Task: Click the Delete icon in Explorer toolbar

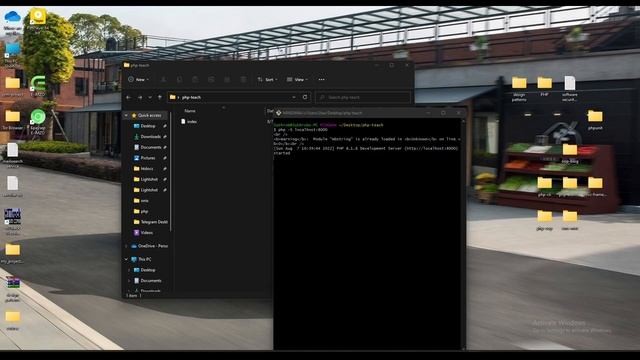Action: click(x=243, y=80)
